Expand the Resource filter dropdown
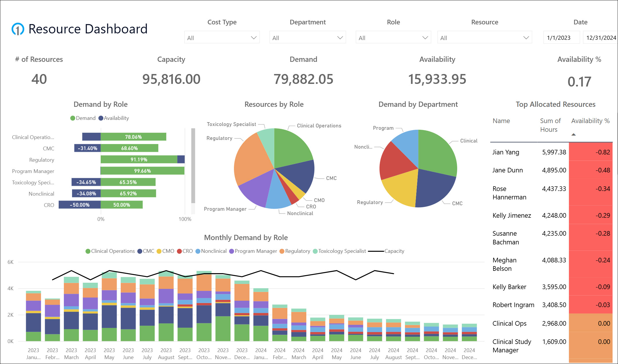Screen dimensions: 618x364 [x=484, y=37]
